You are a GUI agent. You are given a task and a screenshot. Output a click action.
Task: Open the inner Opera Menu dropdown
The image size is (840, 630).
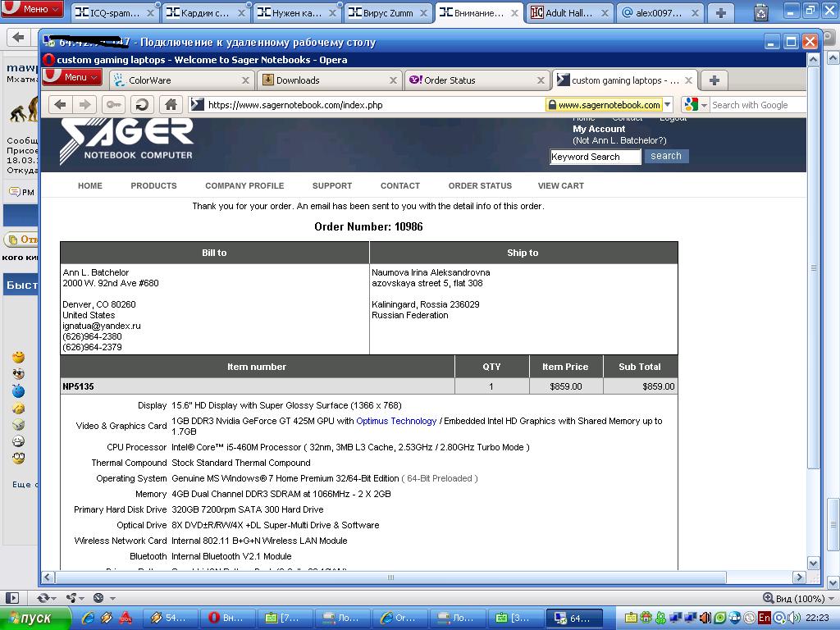[73, 78]
